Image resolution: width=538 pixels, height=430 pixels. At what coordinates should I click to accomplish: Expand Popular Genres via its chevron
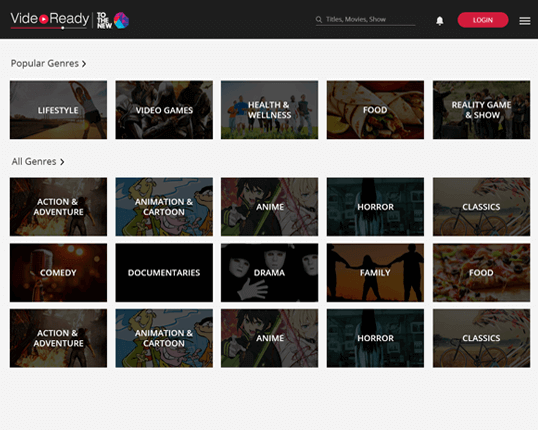(84, 64)
